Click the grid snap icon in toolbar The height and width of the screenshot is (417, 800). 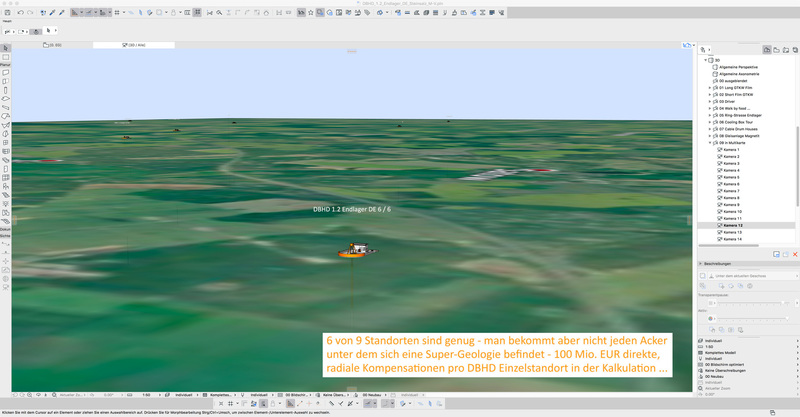coord(118,13)
